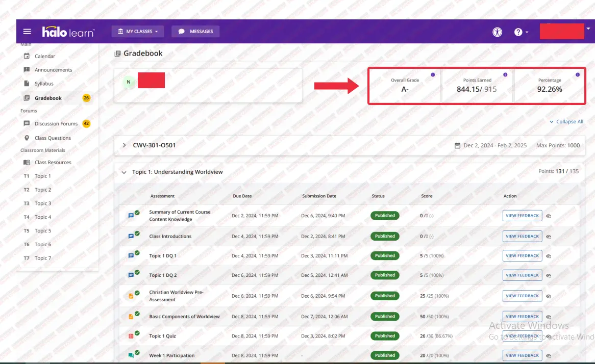The width and height of the screenshot is (595, 364).
Task: Click the Topic 1 Quiz assessment icon
Action: click(x=131, y=336)
